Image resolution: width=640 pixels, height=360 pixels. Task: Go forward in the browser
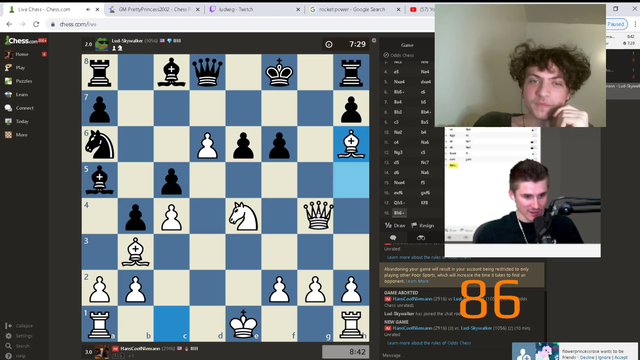tap(22, 24)
